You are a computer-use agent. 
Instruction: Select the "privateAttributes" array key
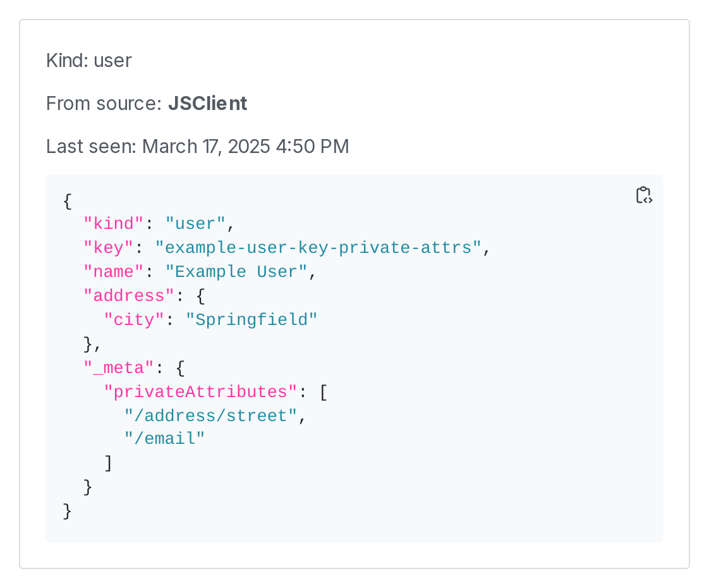200,391
